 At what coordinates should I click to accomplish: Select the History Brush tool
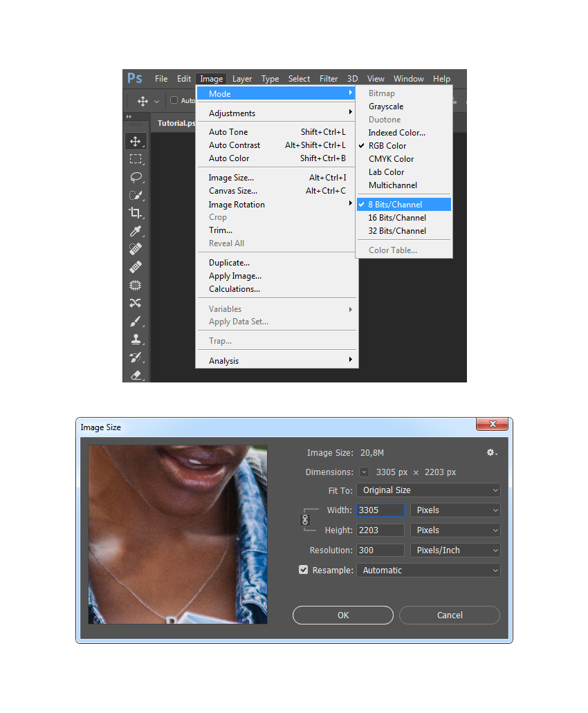point(136,358)
